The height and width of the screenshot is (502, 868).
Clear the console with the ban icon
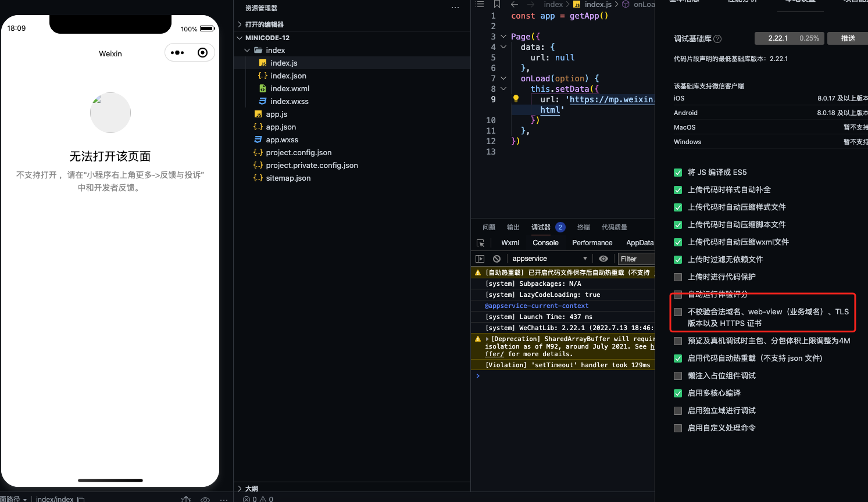496,259
